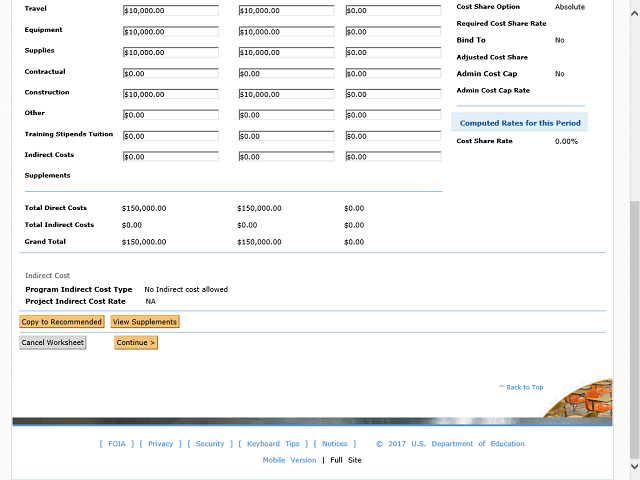Click the Required Cost Share Rate label

pyautogui.click(x=501, y=24)
